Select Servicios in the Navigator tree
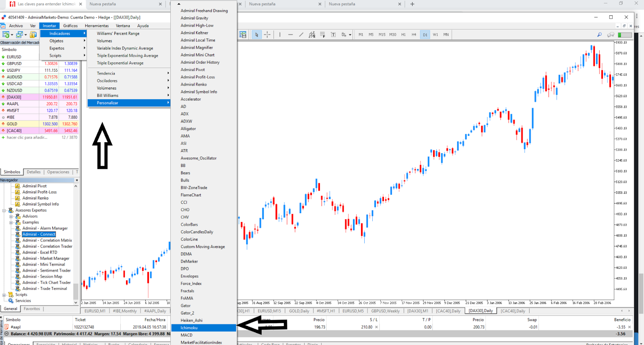Viewport: 644px width, 345px height. click(23, 301)
